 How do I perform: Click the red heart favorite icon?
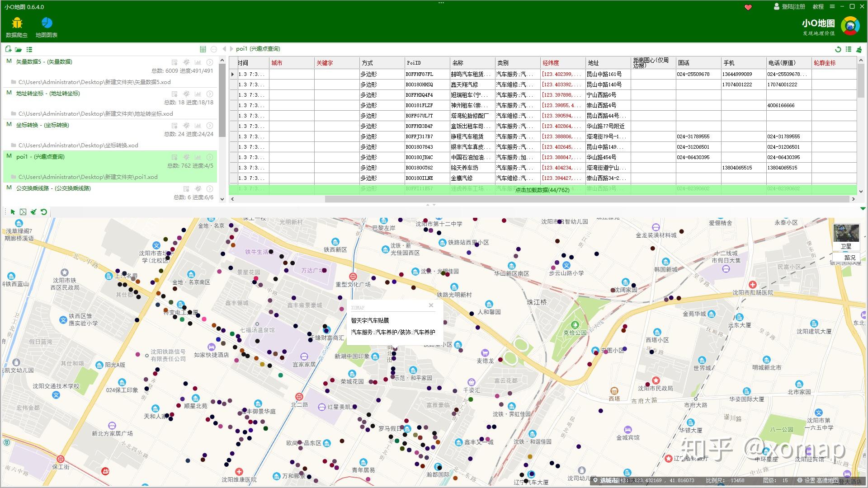[748, 7]
